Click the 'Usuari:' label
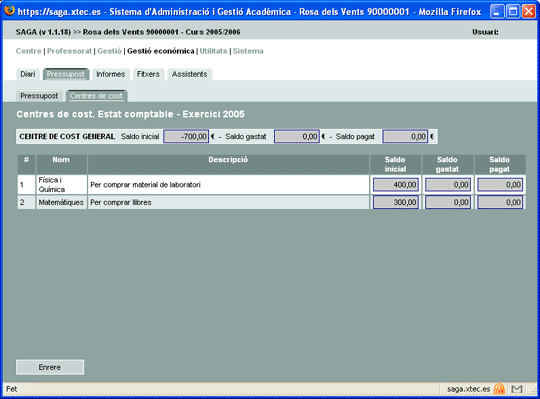The image size is (540, 399). click(485, 32)
